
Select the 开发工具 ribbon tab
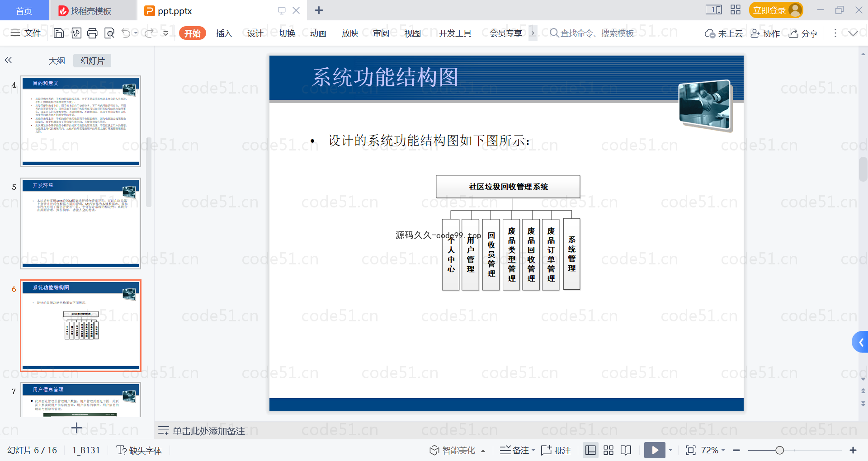pyautogui.click(x=455, y=33)
